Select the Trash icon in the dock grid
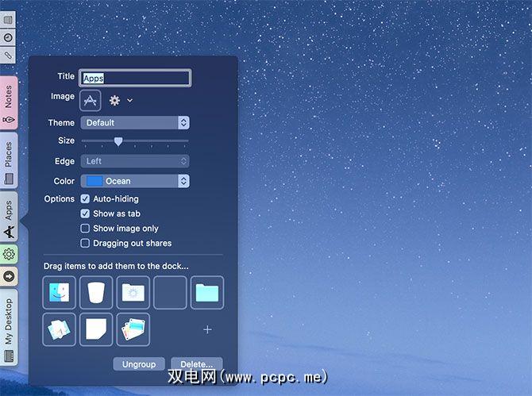The height and width of the screenshot is (396, 532). (x=96, y=292)
